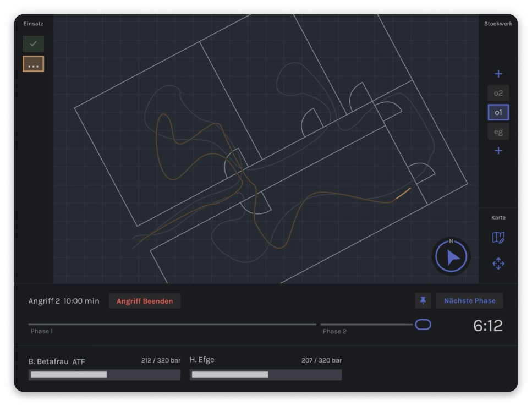Click the Stockwerk heading

coord(498,24)
